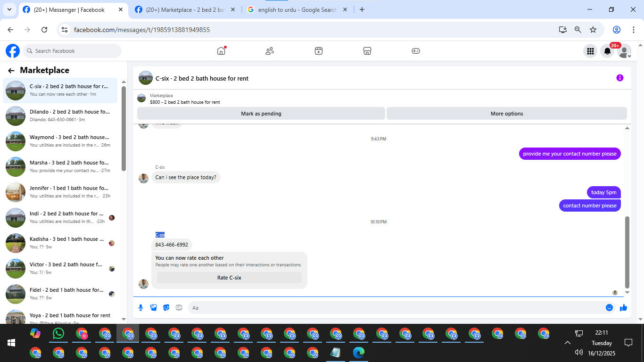Bookmark this page with star icon
Screen dimensions: 644x362
593,30
